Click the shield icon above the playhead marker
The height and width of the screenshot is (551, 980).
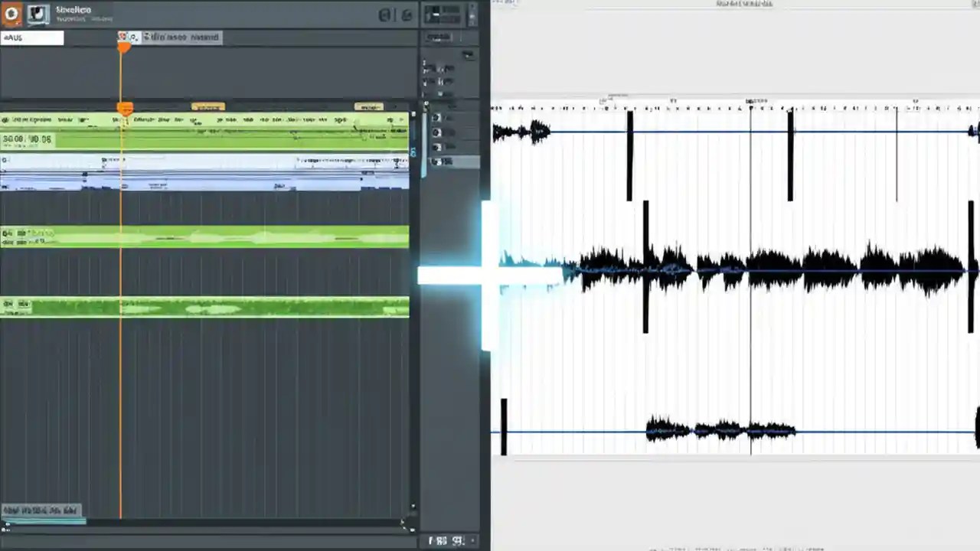tap(122, 36)
